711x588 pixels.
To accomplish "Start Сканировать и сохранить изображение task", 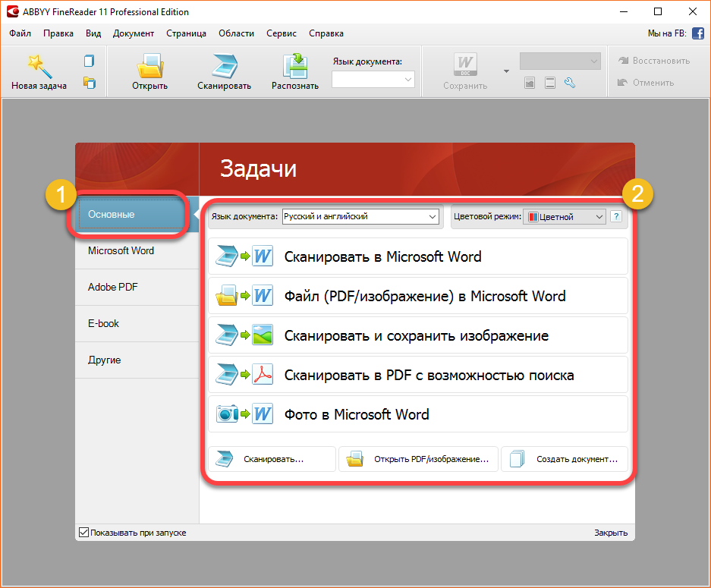I will pyautogui.click(x=417, y=335).
